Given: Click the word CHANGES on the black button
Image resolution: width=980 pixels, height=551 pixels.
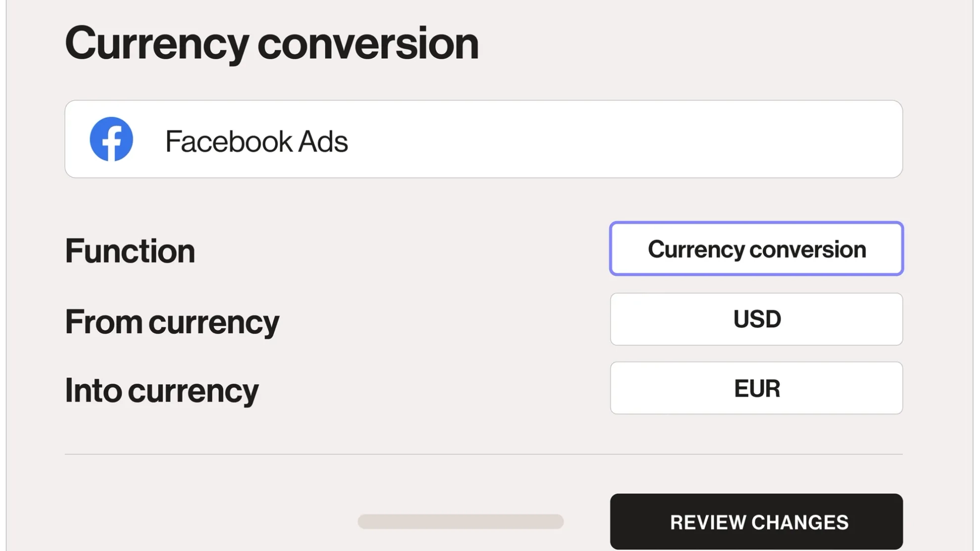Looking at the screenshot, I should click(x=800, y=522).
